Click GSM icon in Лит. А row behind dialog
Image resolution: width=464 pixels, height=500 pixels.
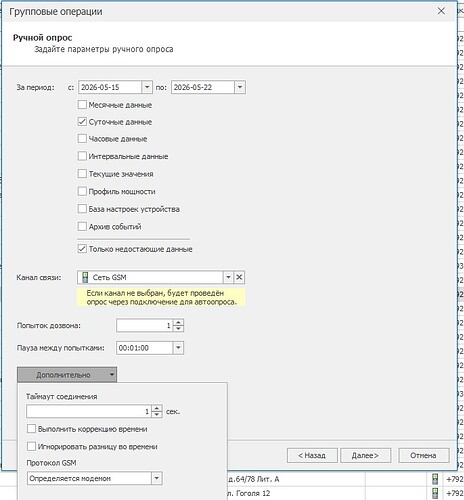(x=435, y=479)
